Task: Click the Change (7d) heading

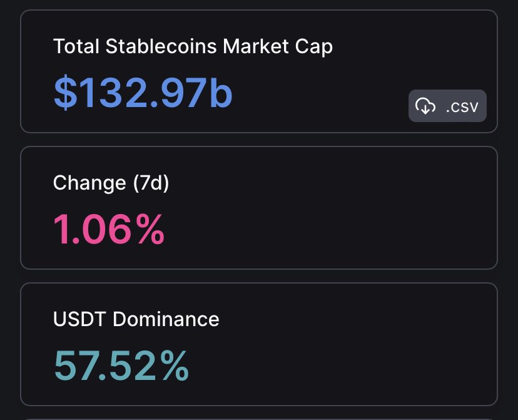Action: [x=111, y=183]
